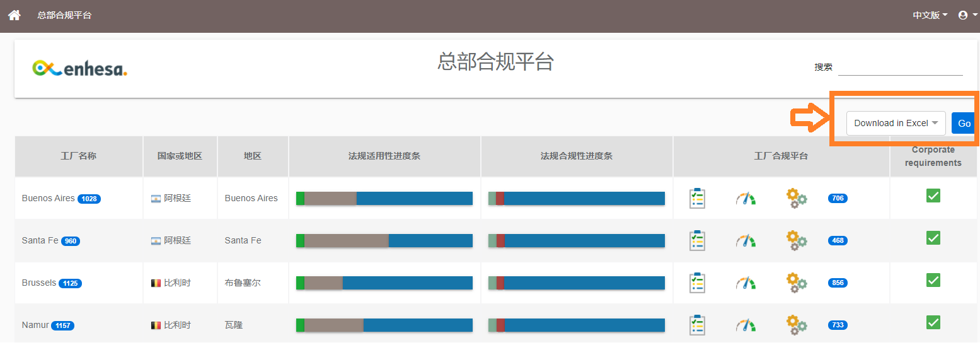
Task: Click compliance progress bar for Brussels
Action: tap(577, 283)
